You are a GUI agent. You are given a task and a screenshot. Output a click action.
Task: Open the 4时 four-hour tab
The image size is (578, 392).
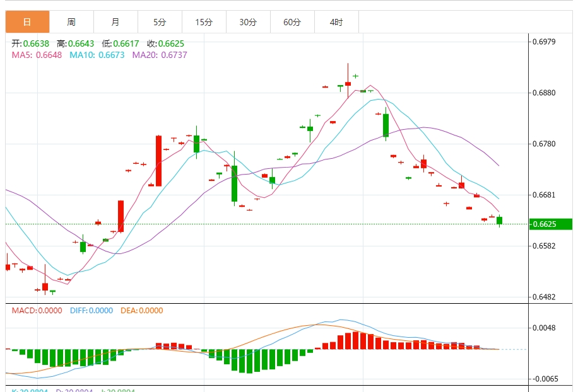[x=336, y=22]
